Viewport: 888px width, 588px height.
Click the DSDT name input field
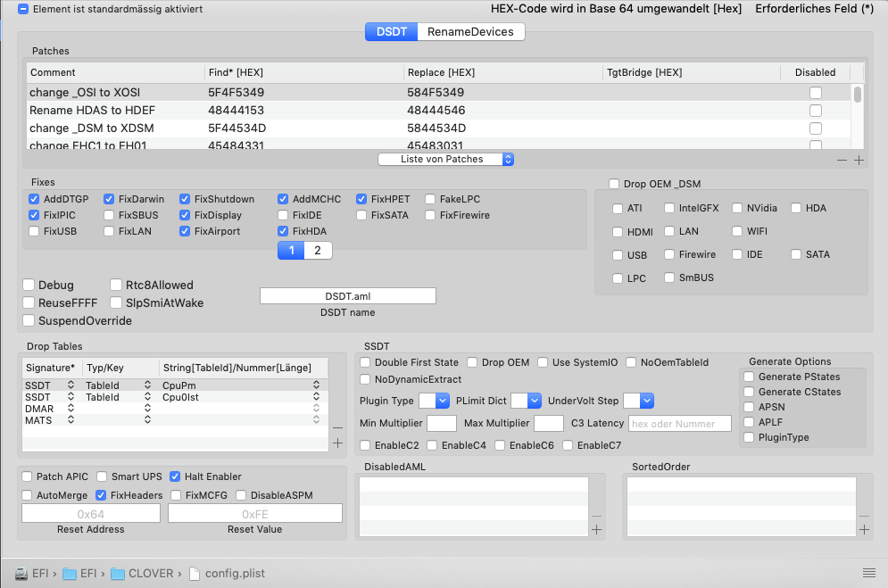click(348, 296)
